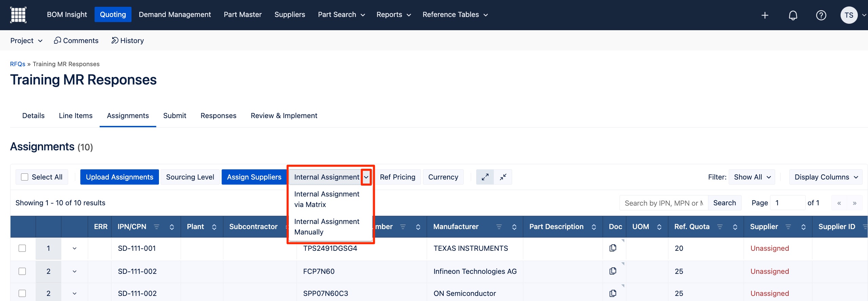
Task: Switch to the Submit tab
Action: point(175,116)
